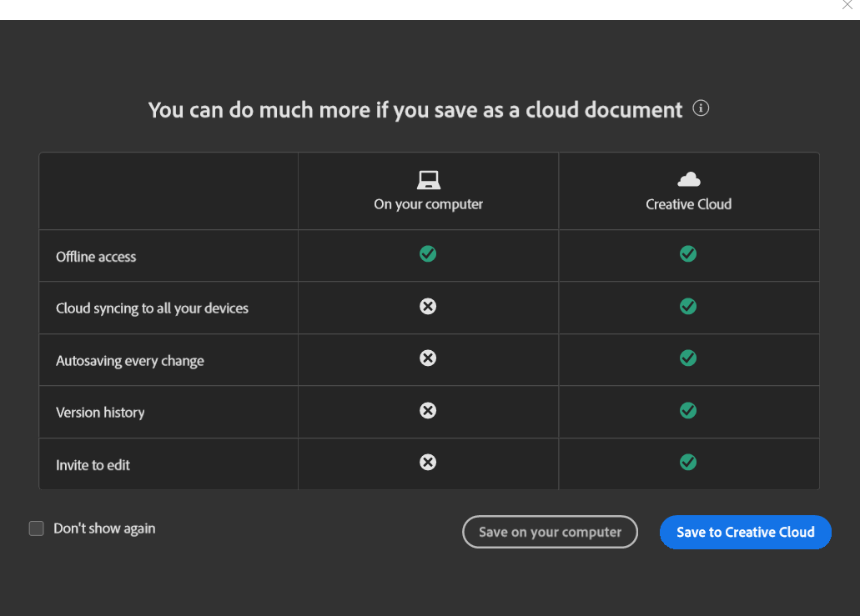Click Offline access checkmark under On your computer

[428, 253]
